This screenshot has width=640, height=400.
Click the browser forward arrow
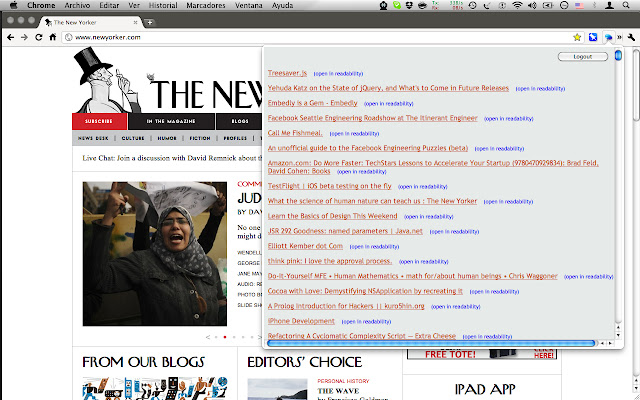(24, 37)
